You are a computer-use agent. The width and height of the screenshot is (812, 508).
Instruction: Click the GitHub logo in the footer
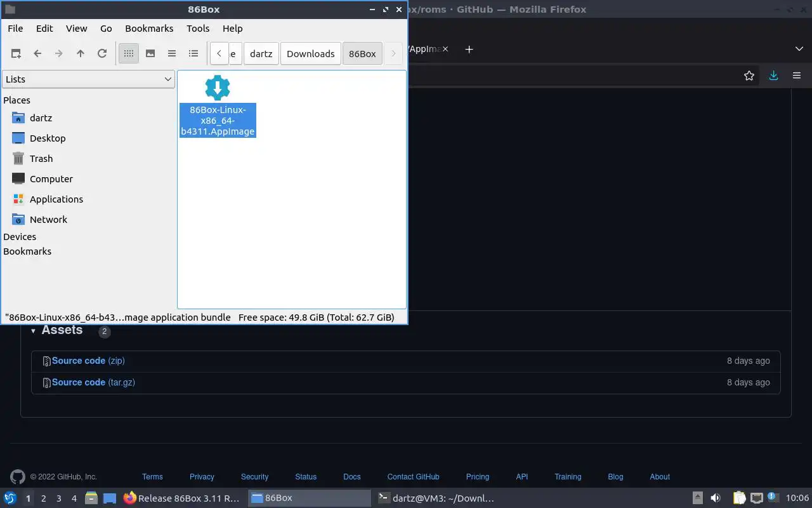pos(18,477)
